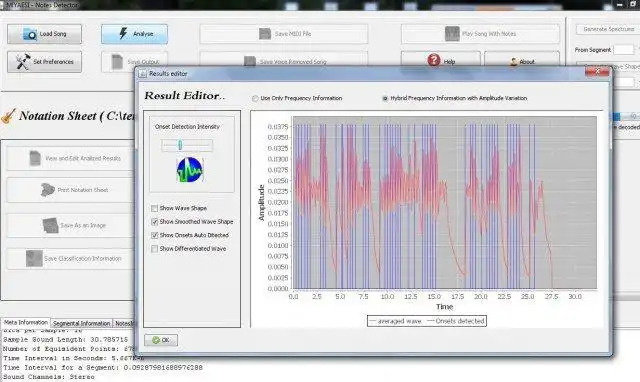Click the Print Notation Sheet icon
The height and width of the screenshot is (382, 640).
point(48,190)
